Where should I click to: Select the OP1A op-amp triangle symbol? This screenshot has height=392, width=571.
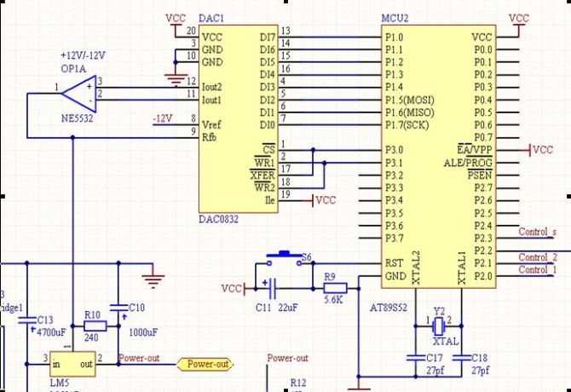[79, 94]
